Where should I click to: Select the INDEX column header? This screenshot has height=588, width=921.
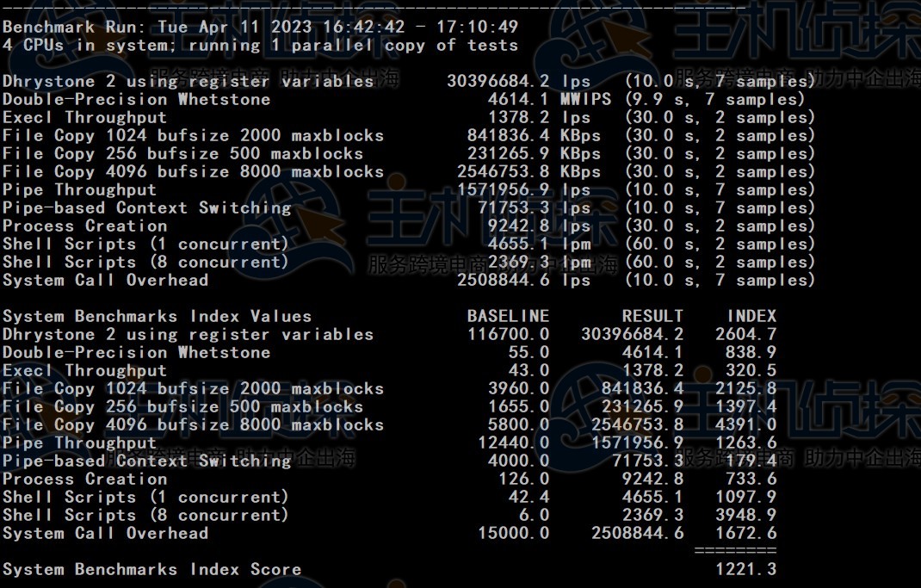(x=751, y=317)
